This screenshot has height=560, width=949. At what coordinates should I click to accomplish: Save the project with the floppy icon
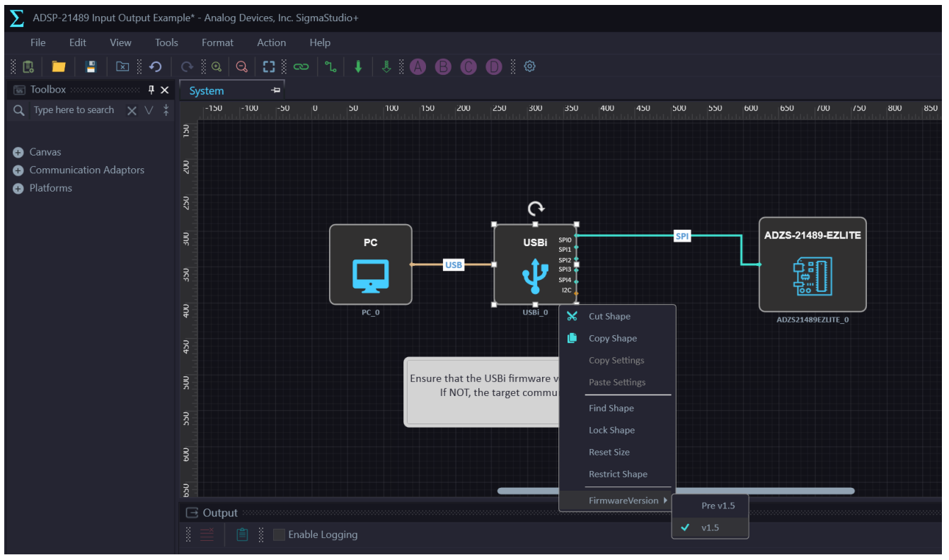(91, 66)
